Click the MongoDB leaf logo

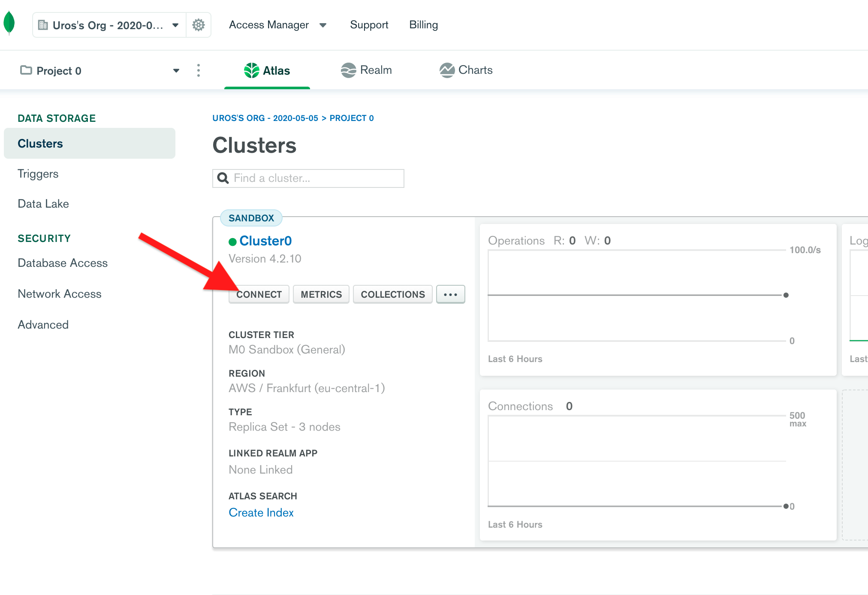9,23
